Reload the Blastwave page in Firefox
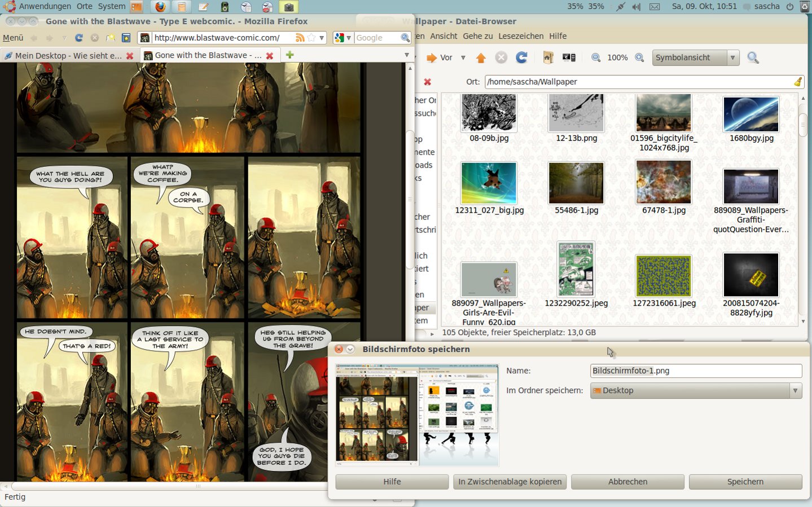The image size is (812, 507). point(79,38)
